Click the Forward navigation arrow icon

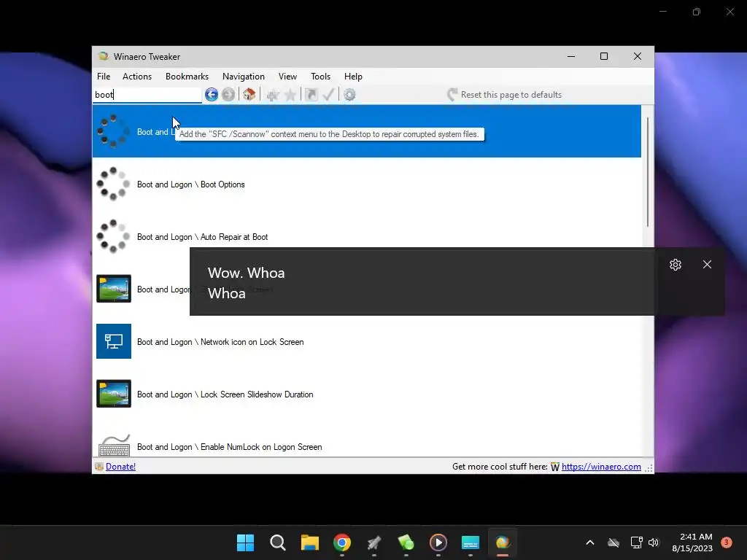tap(228, 94)
